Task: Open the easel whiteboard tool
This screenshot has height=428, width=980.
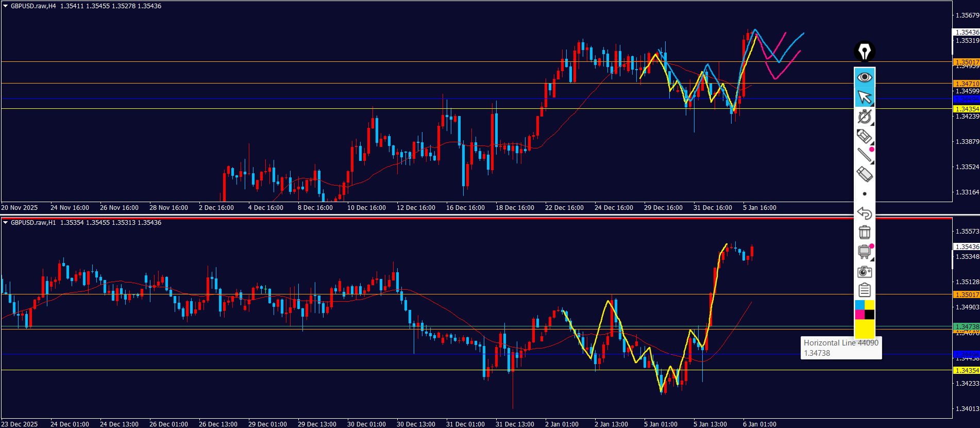Action: click(x=865, y=252)
